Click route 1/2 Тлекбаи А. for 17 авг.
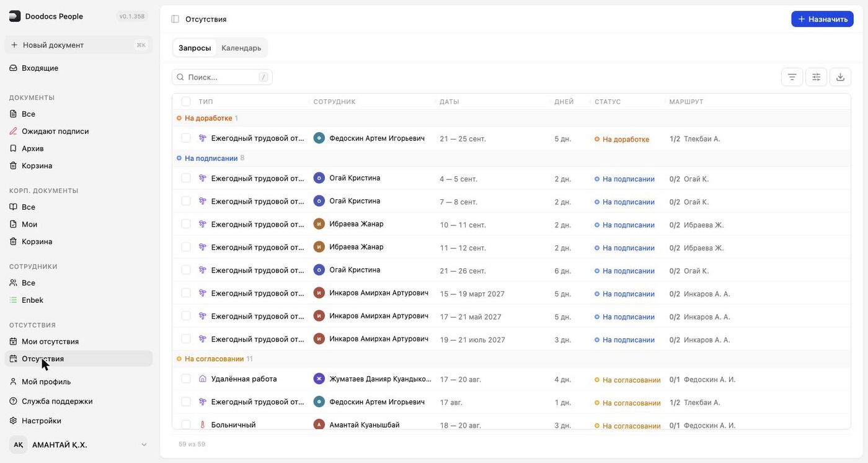The width and height of the screenshot is (868, 463). click(x=695, y=402)
